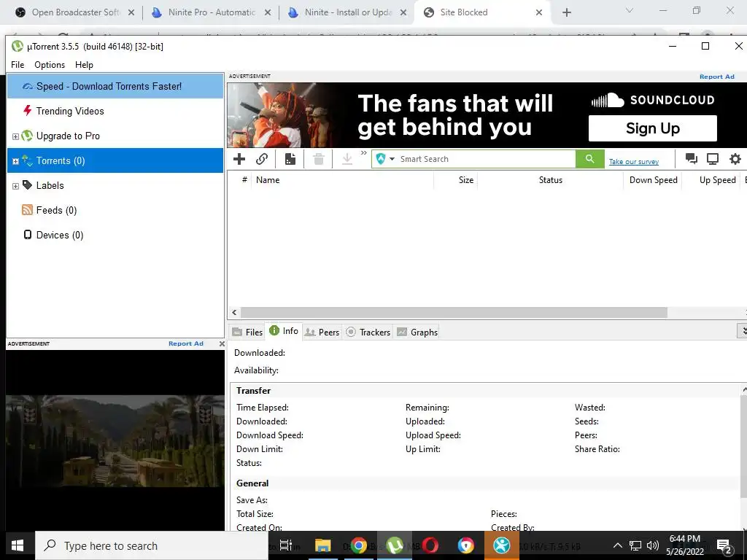Select Upgrade to Pro in sidebar
747x560 pixels.
click(115, 136)
